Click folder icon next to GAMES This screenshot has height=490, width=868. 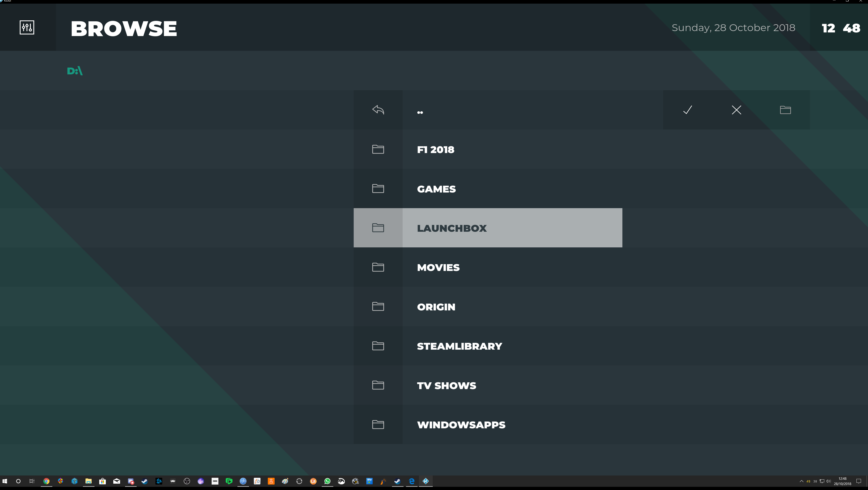(x=378, y=188)
